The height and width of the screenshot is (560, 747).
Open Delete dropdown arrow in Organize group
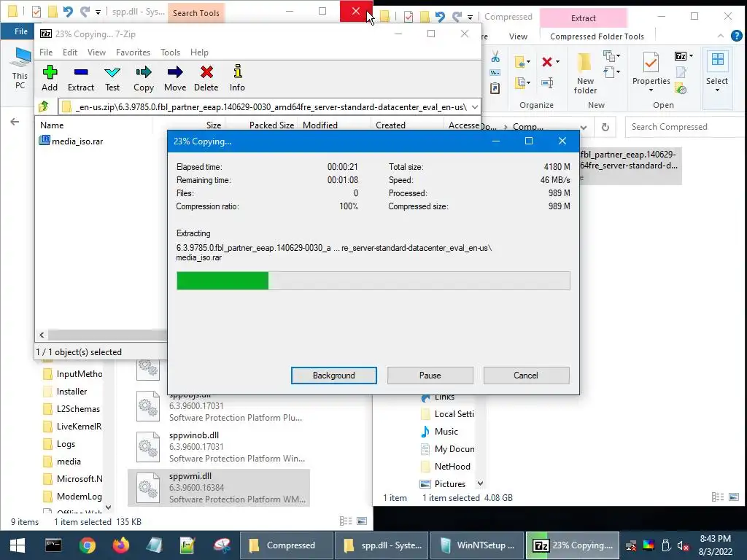click(x=557, y=62)
